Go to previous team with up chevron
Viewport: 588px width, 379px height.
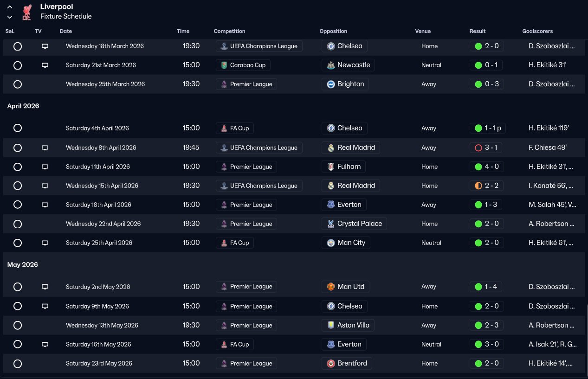click(10, 7)
